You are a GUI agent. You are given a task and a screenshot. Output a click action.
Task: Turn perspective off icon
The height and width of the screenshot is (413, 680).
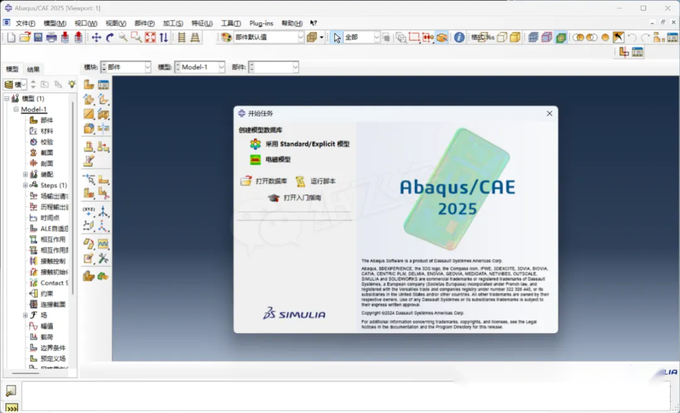coord(182,37)
